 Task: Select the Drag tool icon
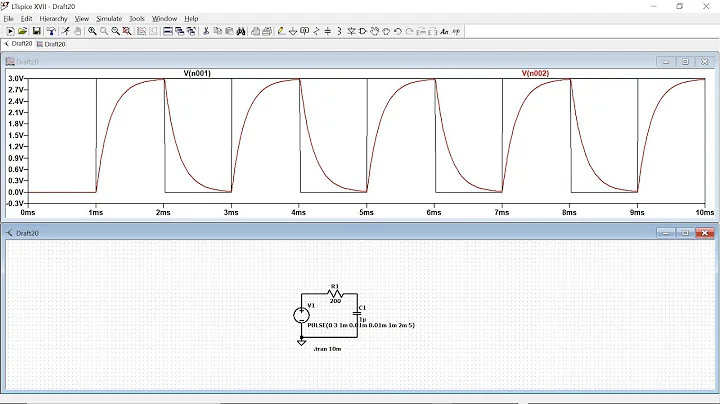point(386,31)
